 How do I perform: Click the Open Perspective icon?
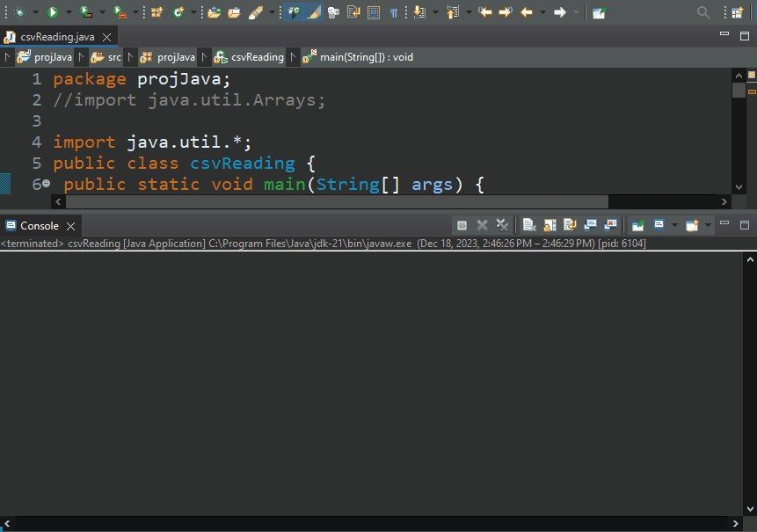point(737,12)
